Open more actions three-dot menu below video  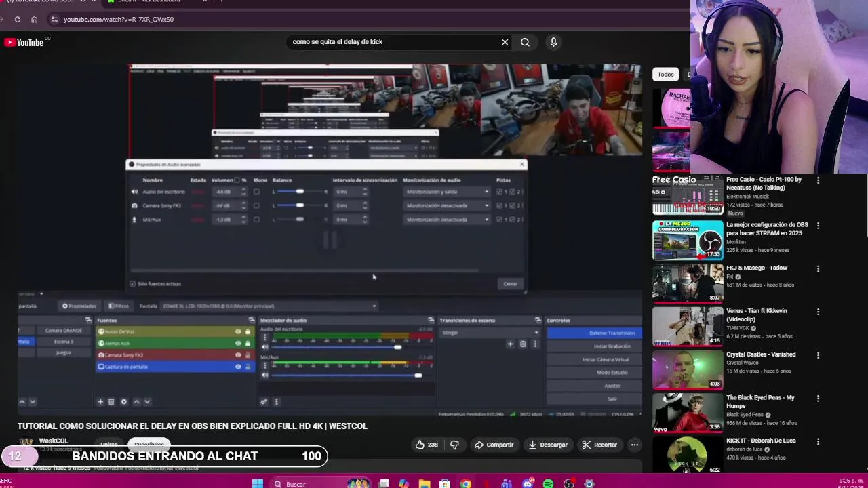pos(634,445)
